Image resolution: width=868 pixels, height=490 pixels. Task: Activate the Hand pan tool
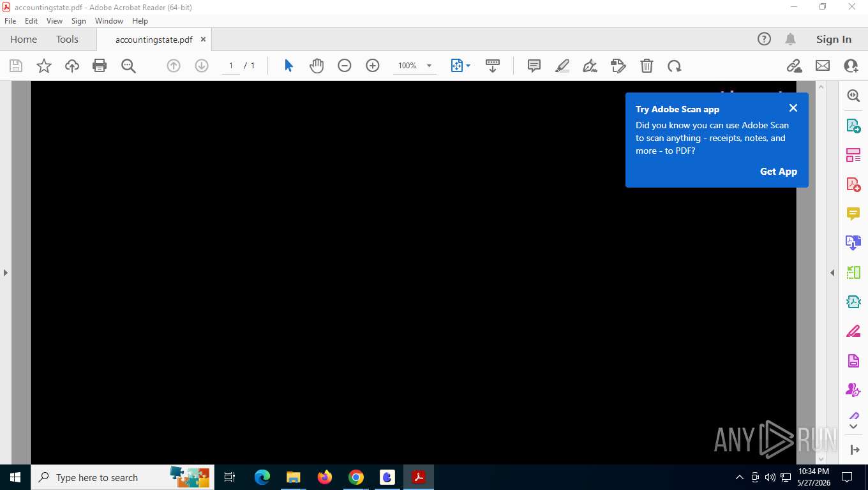coord(317,66)
